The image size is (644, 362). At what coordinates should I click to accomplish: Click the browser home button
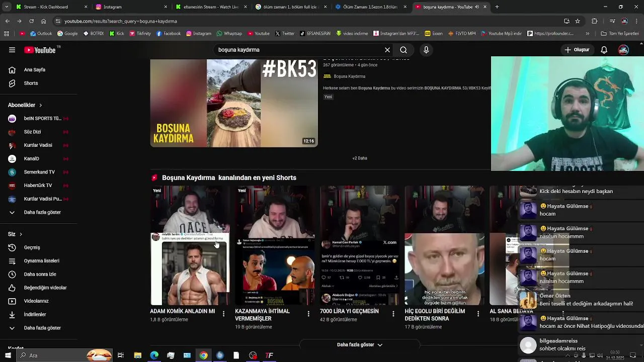43,21
